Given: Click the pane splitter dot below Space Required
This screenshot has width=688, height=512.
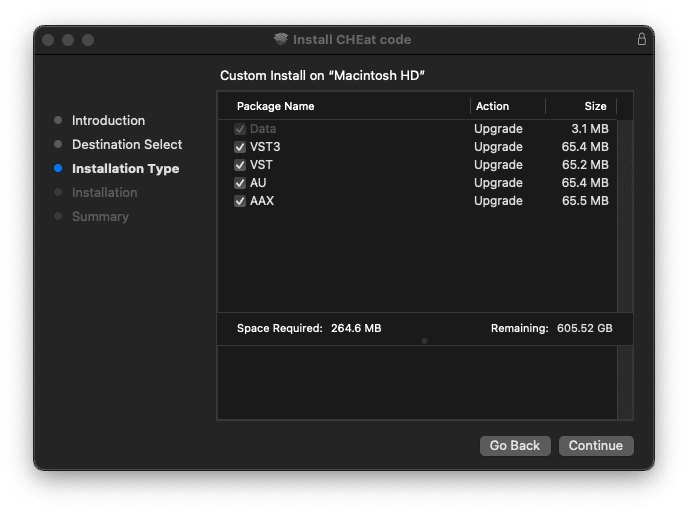Looking at the screenshot, I should pyautogui.click(x=424, y=341).
